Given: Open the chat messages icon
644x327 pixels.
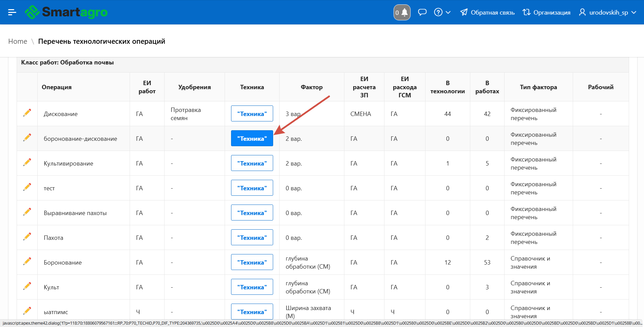Looking at the screenshot, I should tap(422, 13).
